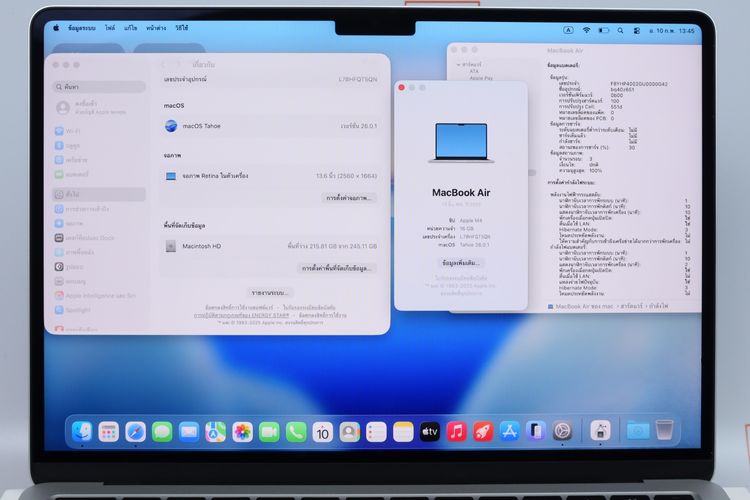
Task: Open iPhone Mirroring from the Dock
Action: click(x=536, y=432)
